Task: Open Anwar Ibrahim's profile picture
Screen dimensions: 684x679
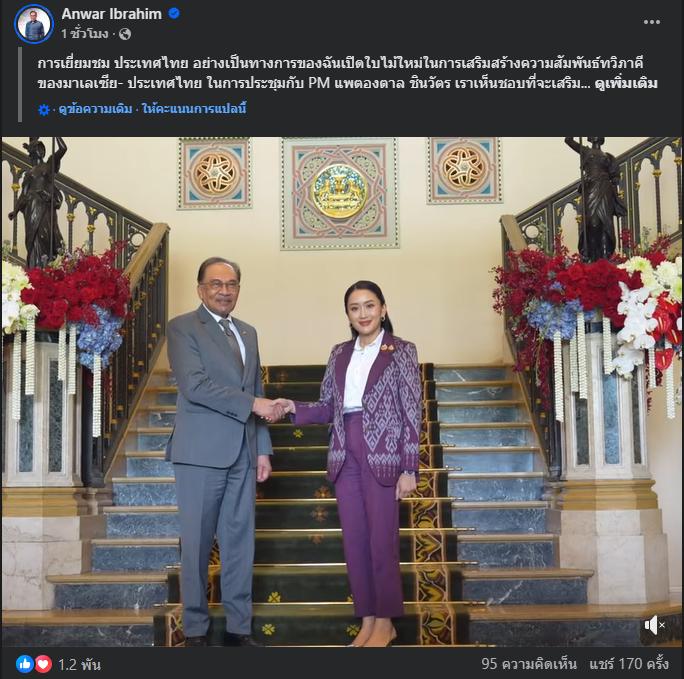Action: 34,24
